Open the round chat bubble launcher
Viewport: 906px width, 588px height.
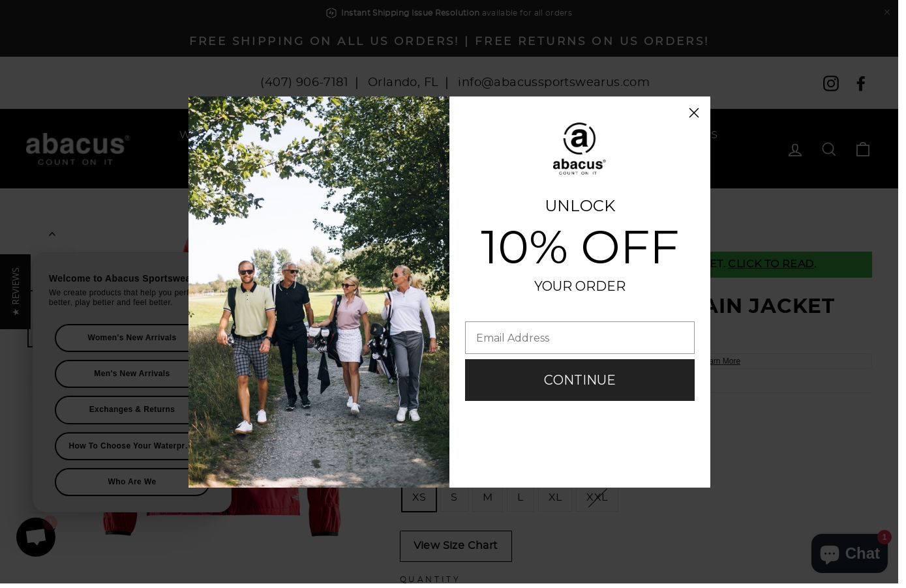tap(36, 537)
